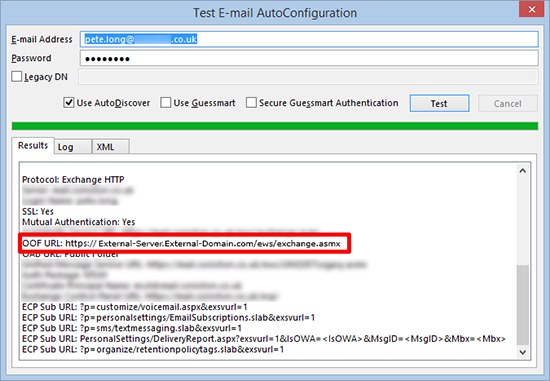Select the 'SSL: Yes' line

coord(38,212)
